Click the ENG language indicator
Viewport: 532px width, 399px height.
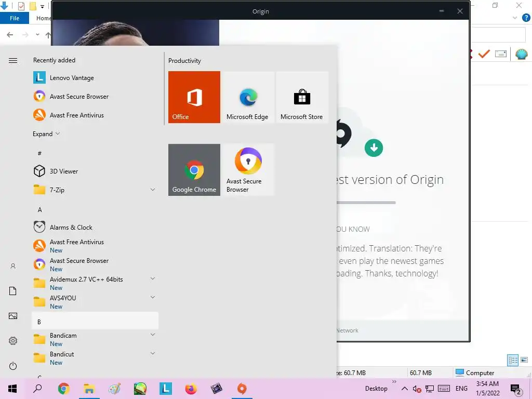click(x=461, y=389)
